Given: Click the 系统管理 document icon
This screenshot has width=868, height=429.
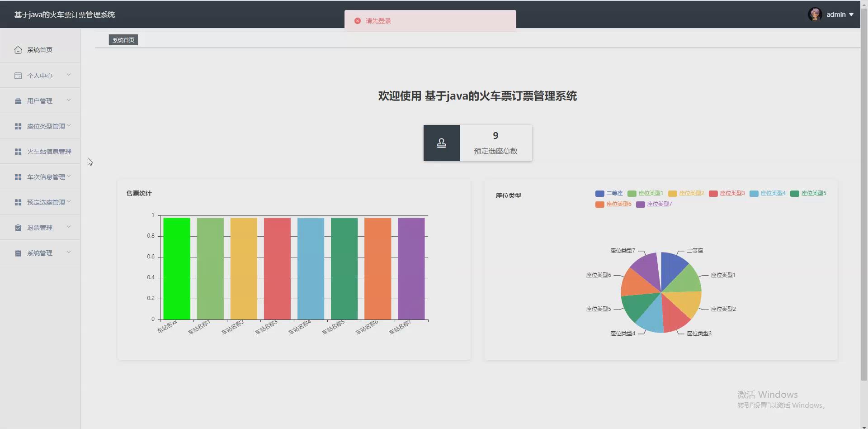Looking at the screenshot, I should coord(18,253).
